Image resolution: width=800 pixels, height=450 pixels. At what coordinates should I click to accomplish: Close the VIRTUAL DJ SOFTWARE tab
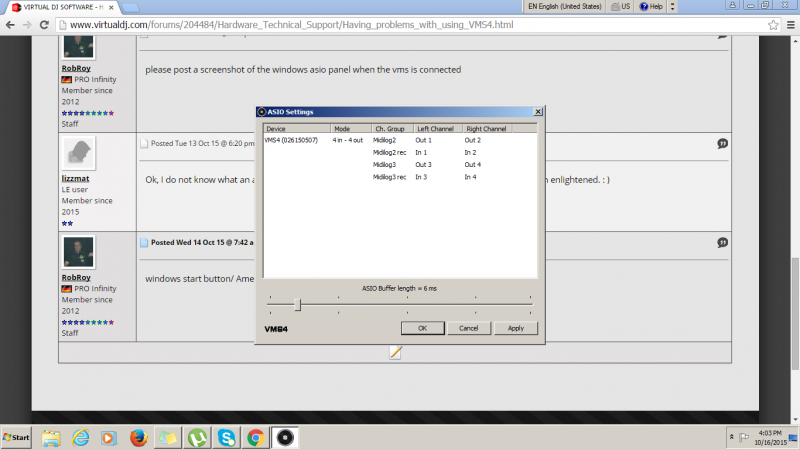[111, 8]
